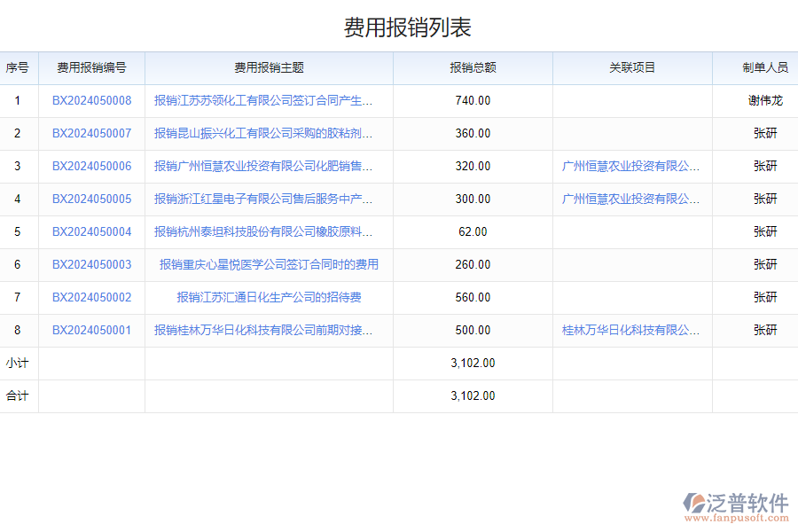Viewport: 798px width, 532px height.
Task: Open linked project 广州恒慧农业投资有限公司 row three
Action: (631, 166)
